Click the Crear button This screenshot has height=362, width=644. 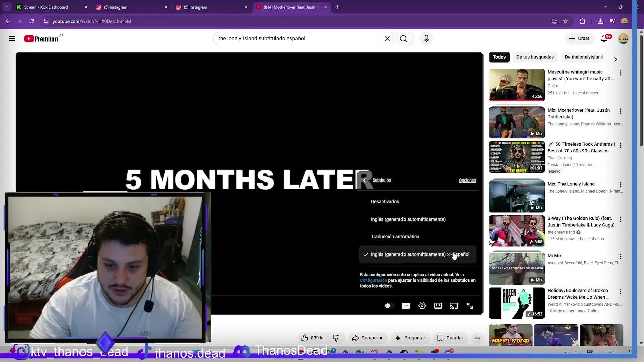(x=579, y=38)
